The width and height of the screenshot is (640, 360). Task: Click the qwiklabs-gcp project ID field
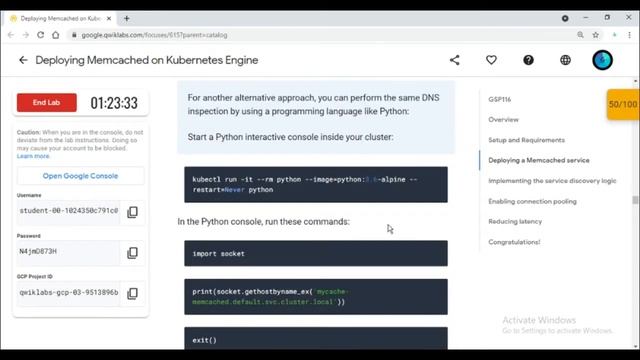point(69,293)
